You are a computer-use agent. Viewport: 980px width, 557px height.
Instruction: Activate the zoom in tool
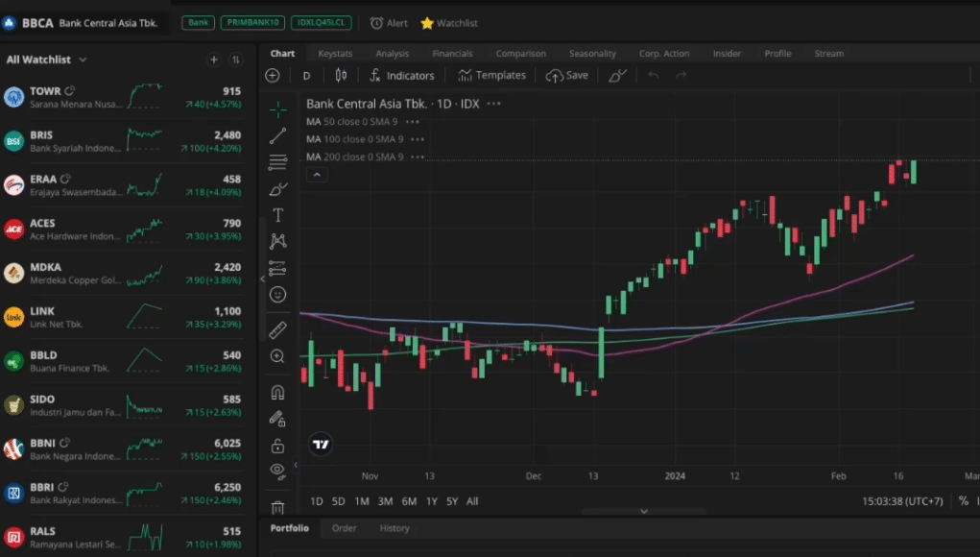[x=277, y=356]
